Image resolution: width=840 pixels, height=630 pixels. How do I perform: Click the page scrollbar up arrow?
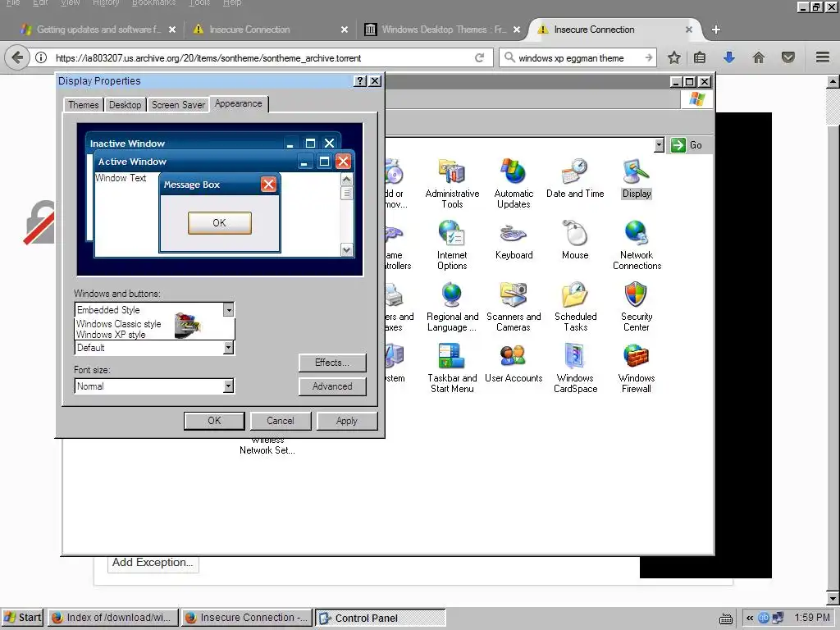pyautogui.click(x=833, y=81)
